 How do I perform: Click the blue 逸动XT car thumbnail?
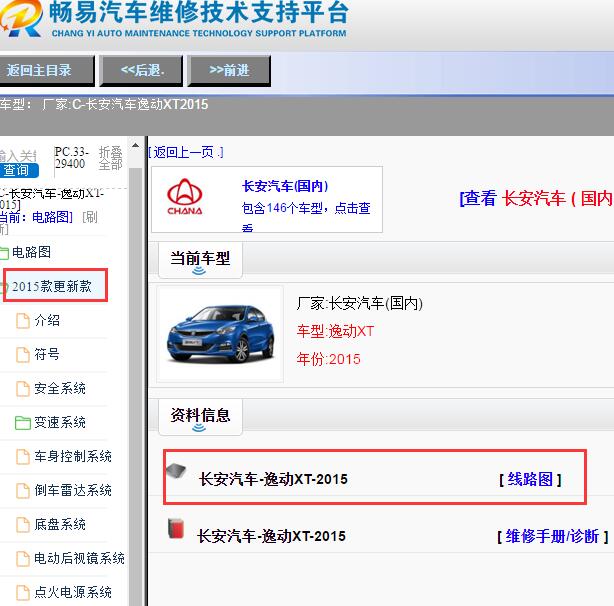(x=220, y=334)
